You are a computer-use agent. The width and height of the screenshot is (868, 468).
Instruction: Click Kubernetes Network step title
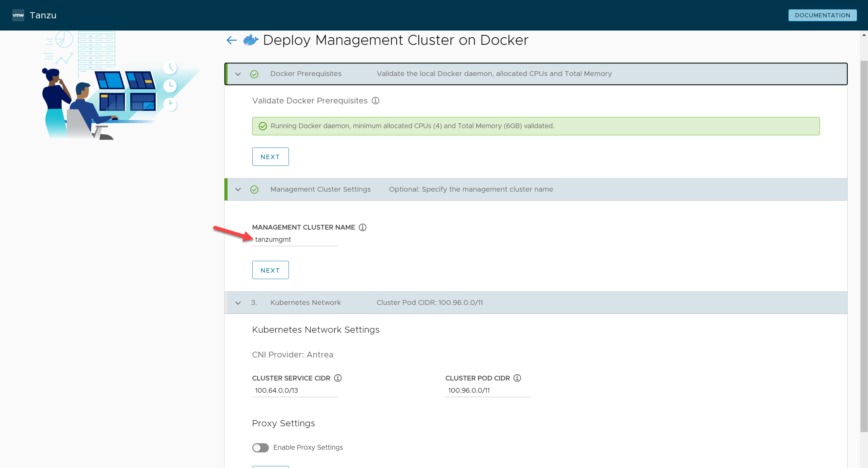tap(305, 303)
